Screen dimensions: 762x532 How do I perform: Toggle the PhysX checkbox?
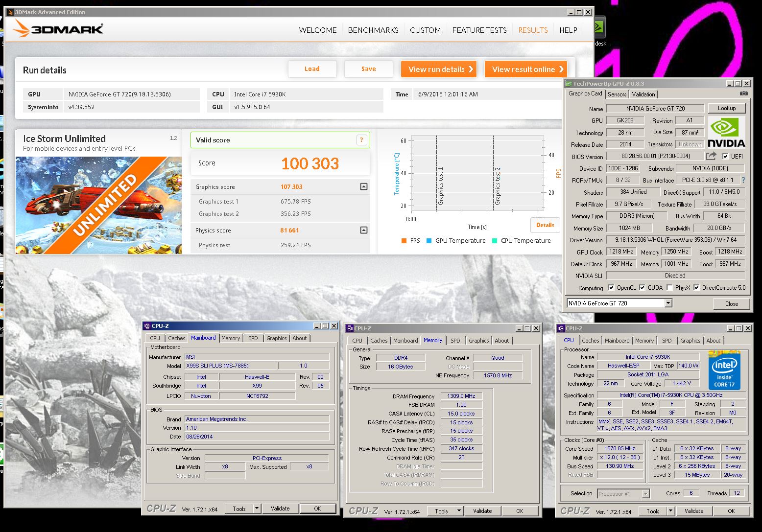click(x=669, y=288)
